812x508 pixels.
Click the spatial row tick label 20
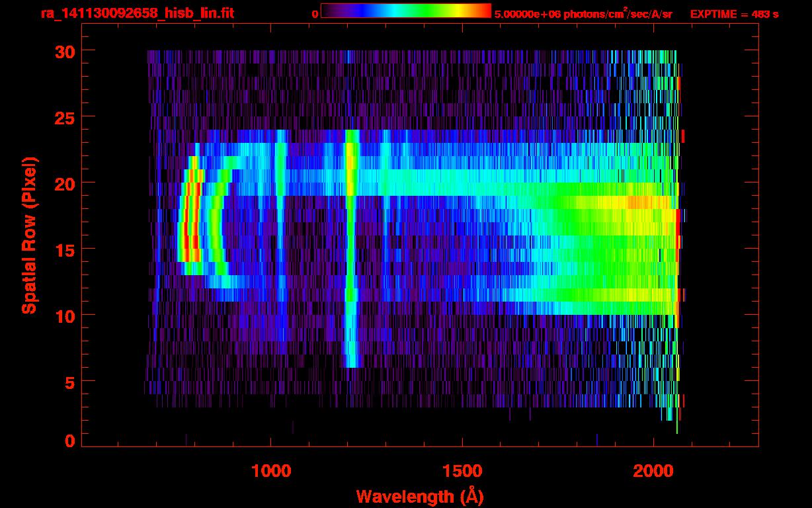click(x=65, y=183)
